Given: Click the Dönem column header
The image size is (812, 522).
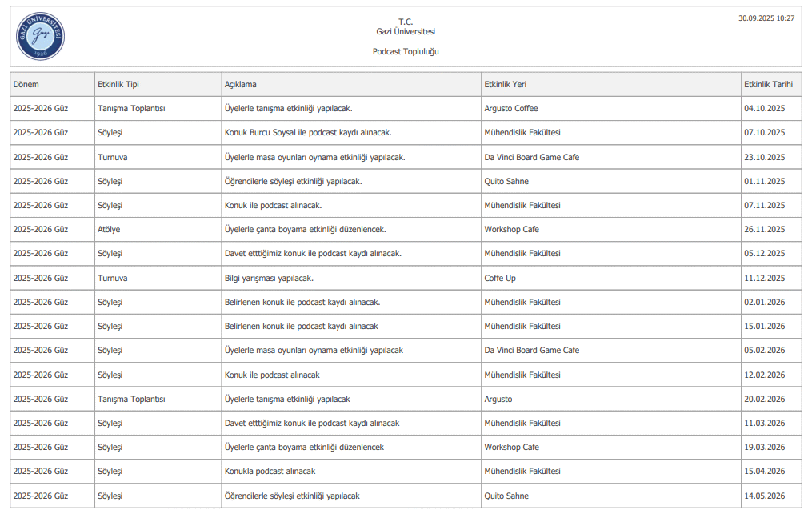Looking at the screenshot, I should pyautogui.click(x=26, y=84).
